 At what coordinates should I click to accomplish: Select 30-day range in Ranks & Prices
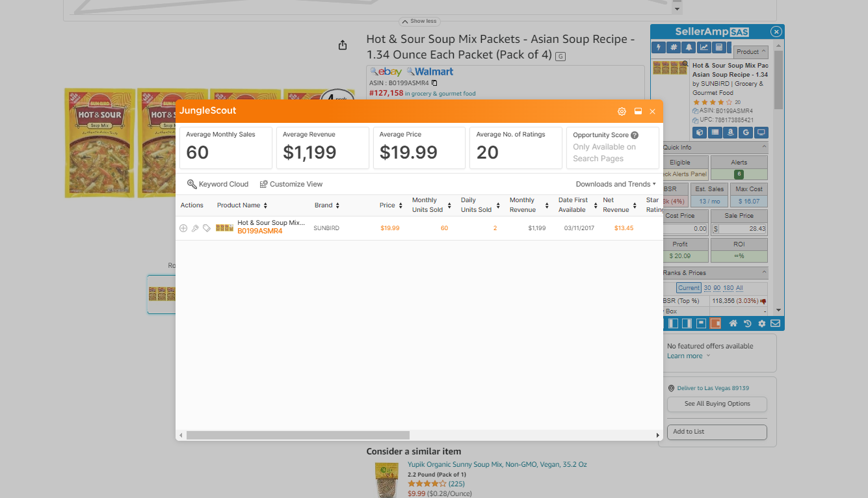pos(707,288)
